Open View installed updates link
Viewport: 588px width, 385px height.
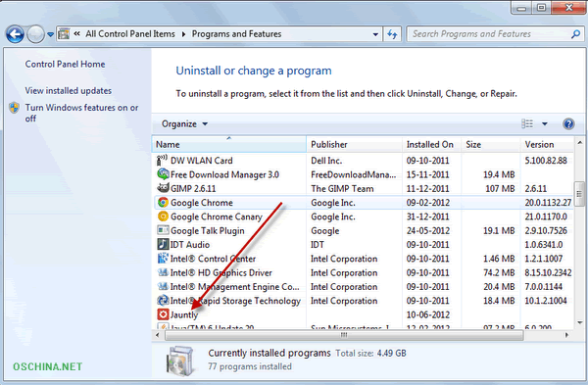(x=69, y=91)
